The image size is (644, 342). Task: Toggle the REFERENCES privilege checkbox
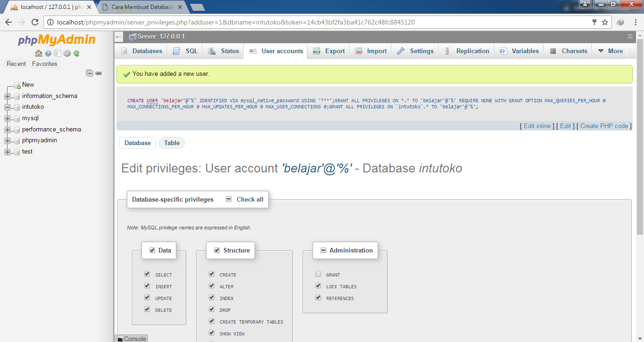318,297
